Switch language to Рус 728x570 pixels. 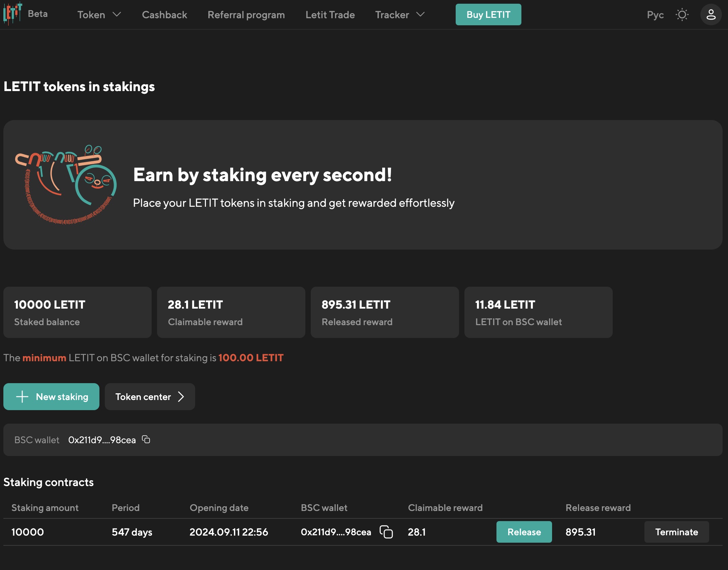(x=655, y=15)
